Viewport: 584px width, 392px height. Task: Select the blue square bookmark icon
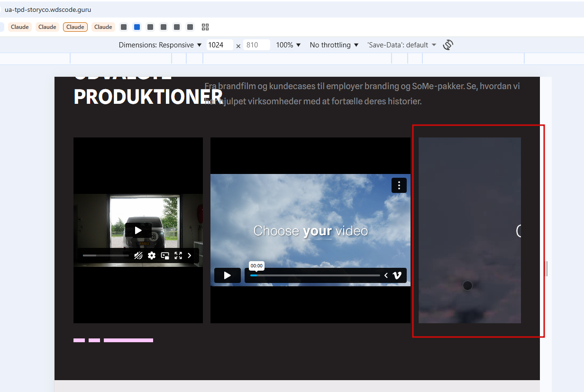(x=137, y=27)
